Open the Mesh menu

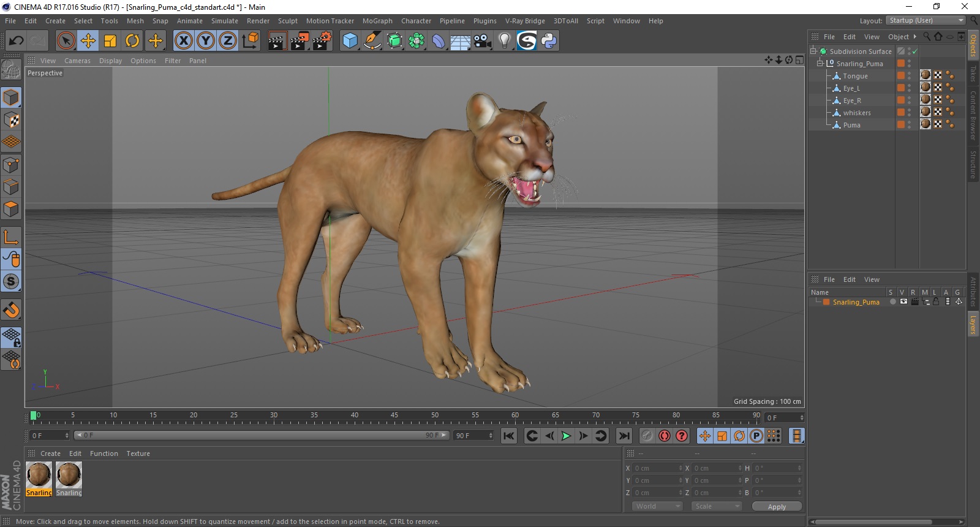click(135, 21)
